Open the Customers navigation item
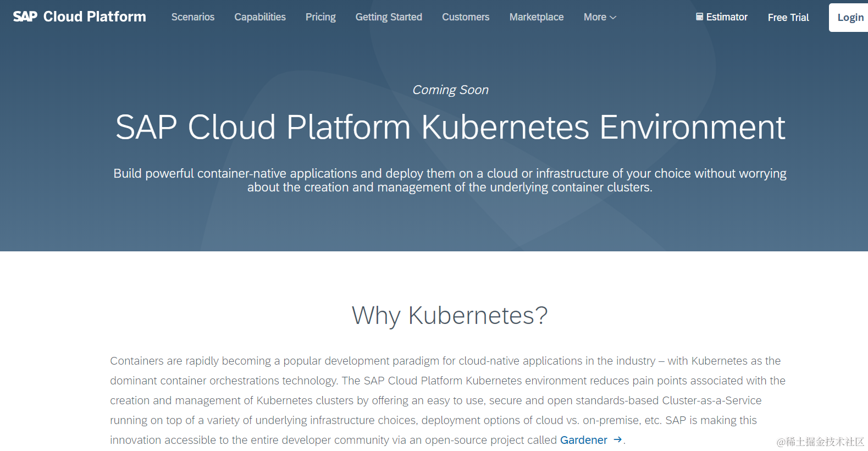Viewport: 868px width, 451px height. coord(466,17)
